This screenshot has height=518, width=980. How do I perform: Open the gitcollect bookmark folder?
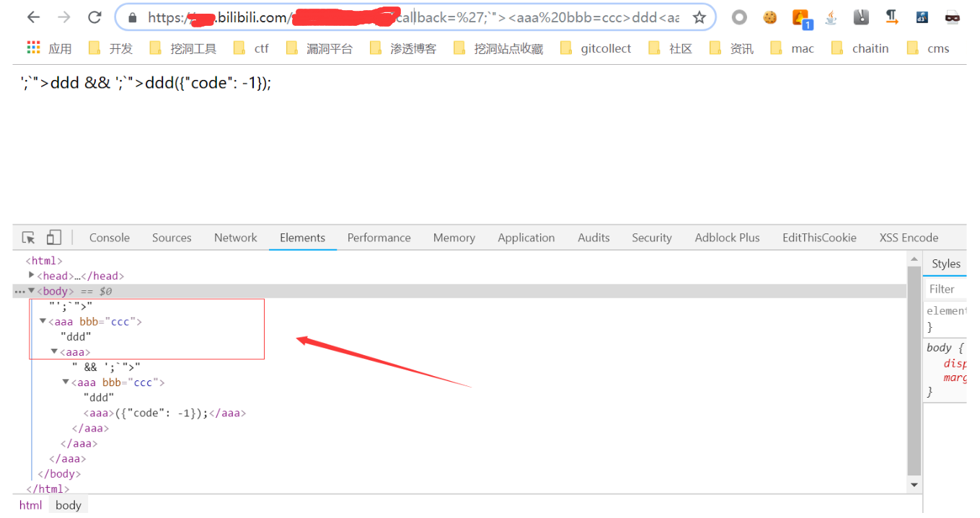(597, 48)
